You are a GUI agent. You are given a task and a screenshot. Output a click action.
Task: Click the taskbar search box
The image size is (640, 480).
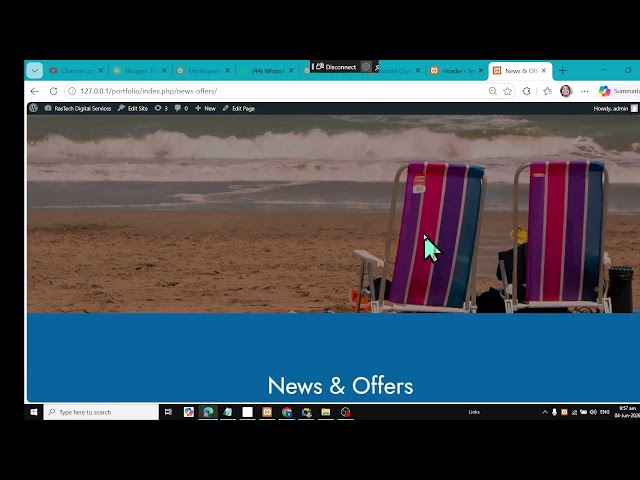pos(101,412)
